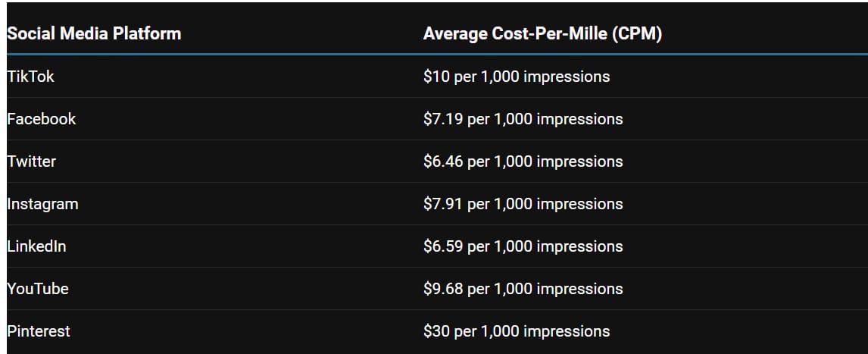Click the $9.68 per 1,000 impressions cell
This screenshot has width=868, height=354.
[523, 289]
